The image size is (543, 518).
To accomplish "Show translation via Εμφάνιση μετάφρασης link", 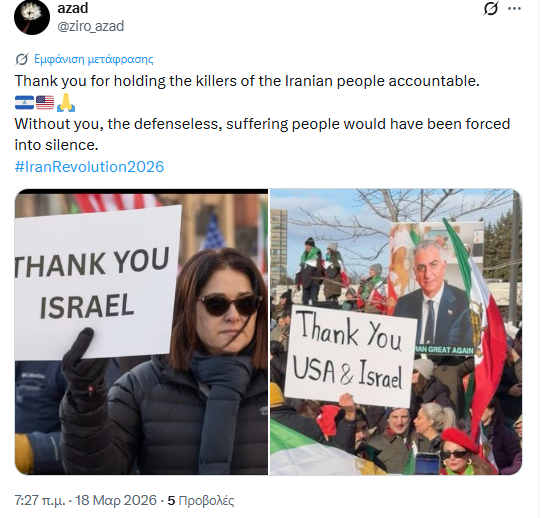I will 94,59.
